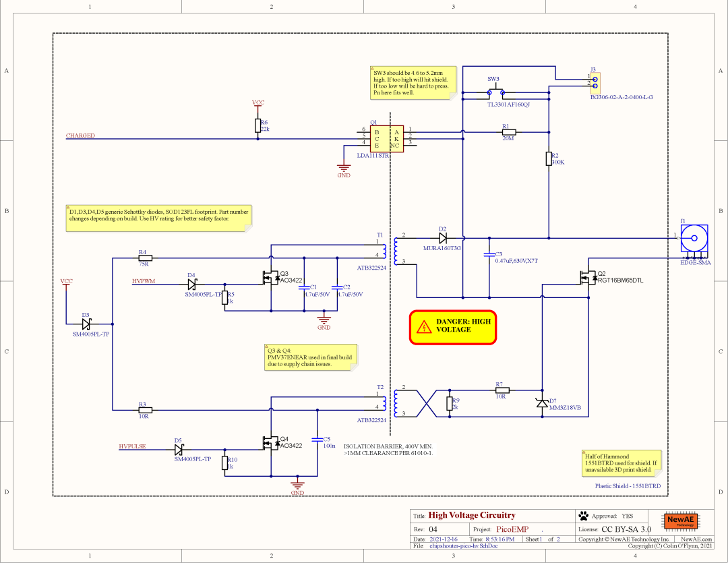The width and height of the screenshot is (728, 563).
Task: Click the Rev 04 field
Action: [x=433, y=529]
